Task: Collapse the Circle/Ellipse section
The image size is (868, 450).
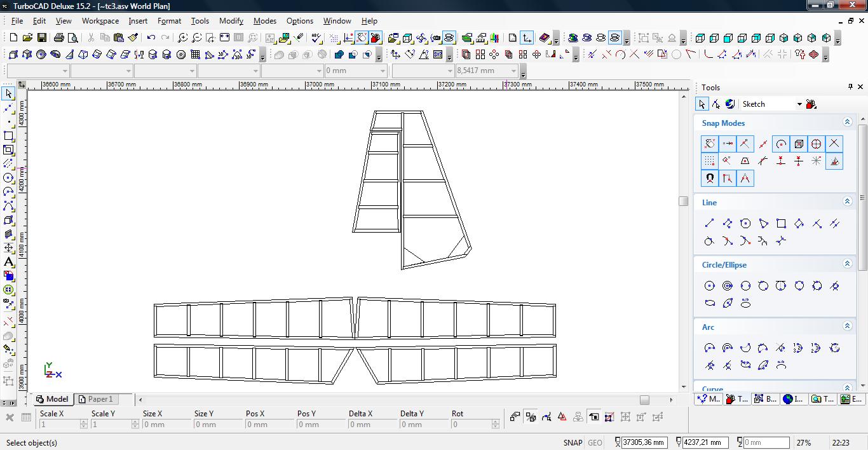Action: point(847,264)
